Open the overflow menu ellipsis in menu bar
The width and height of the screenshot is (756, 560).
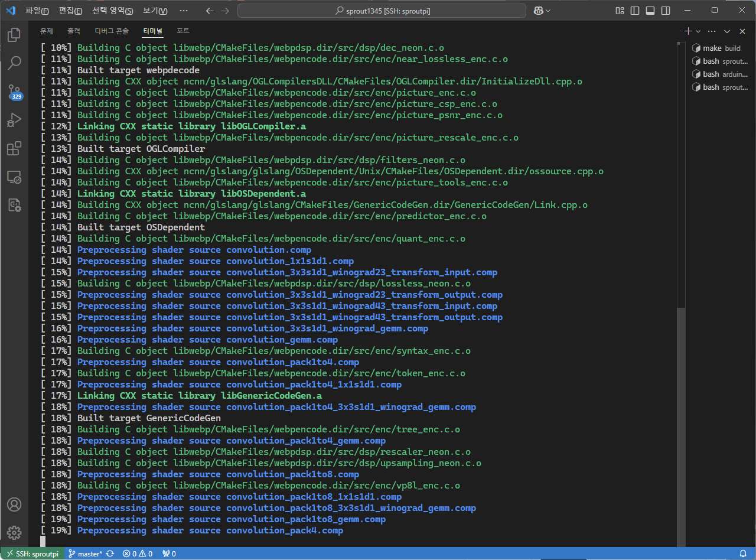point(184,11)
